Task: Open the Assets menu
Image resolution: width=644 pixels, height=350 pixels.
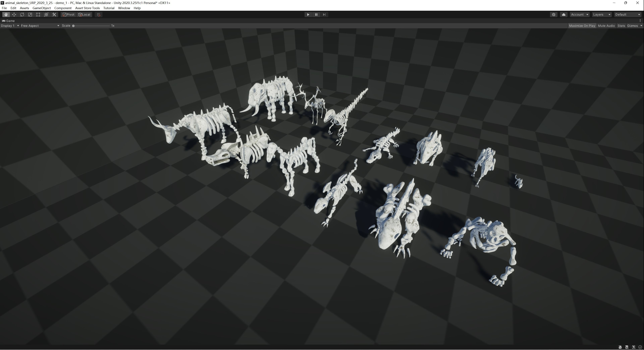Action: [x=24, y=8]
